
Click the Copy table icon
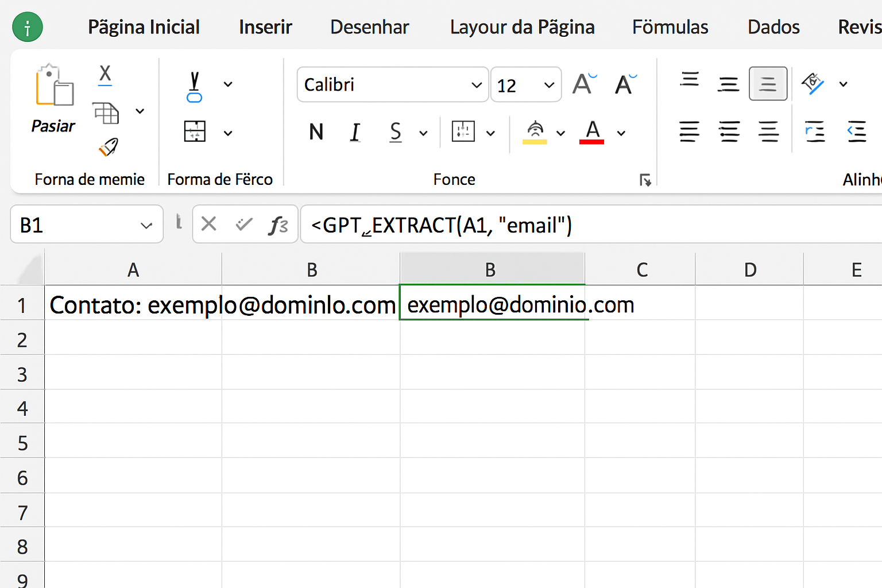click(x=106, y=113)
